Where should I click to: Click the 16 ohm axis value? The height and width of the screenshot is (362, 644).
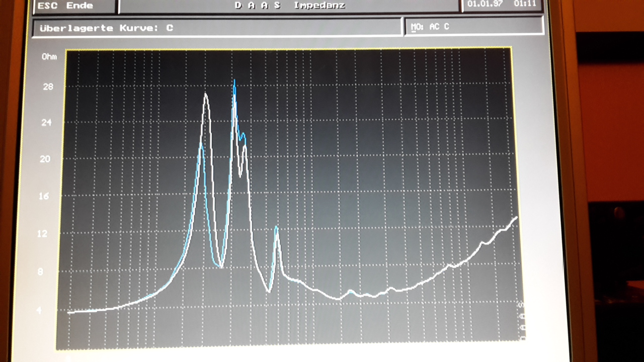[x=44, y=196]
